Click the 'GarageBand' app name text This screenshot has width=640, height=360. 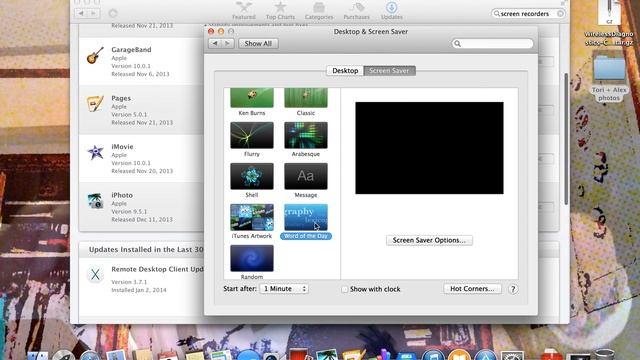click(x=131, y=49)
